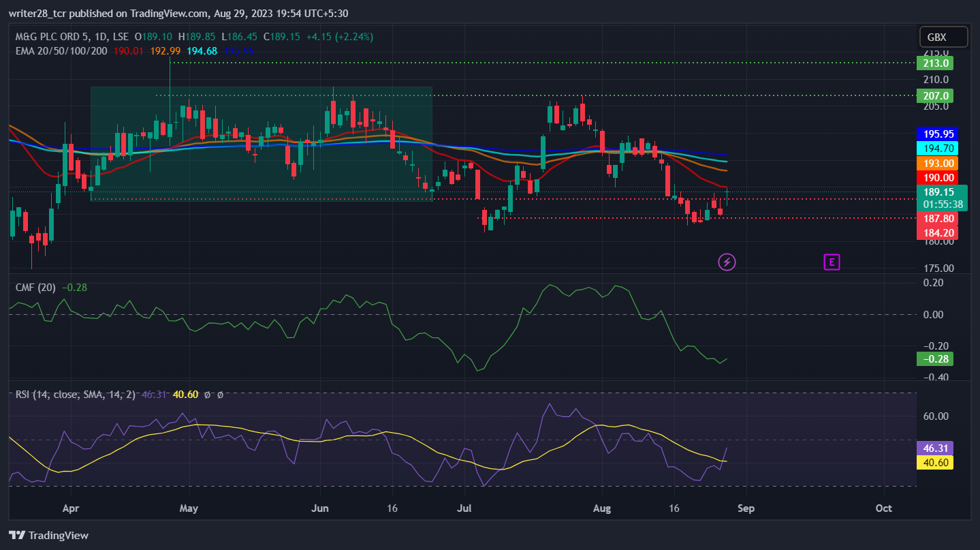
Task: Click the Jun label on the time axis
Action: (x=319, y=508)
